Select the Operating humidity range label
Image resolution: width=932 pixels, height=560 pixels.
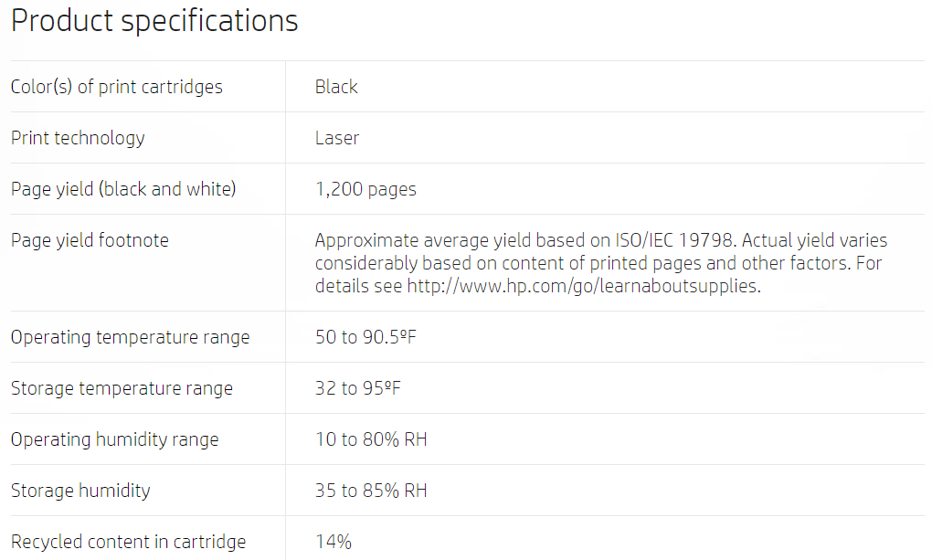tap(115, 439)
